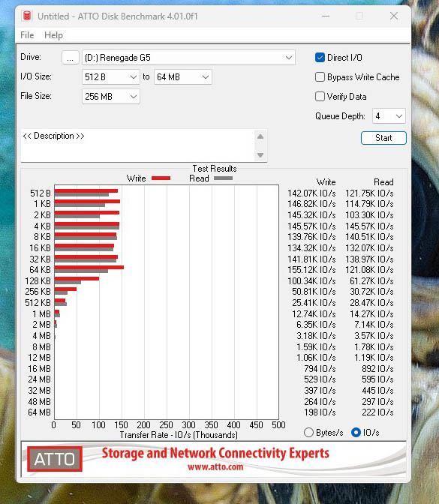This screenshot has width=439, height=504.
Task: Click the 100.34K IO/s write value
Action: click(x=311, y=281)
